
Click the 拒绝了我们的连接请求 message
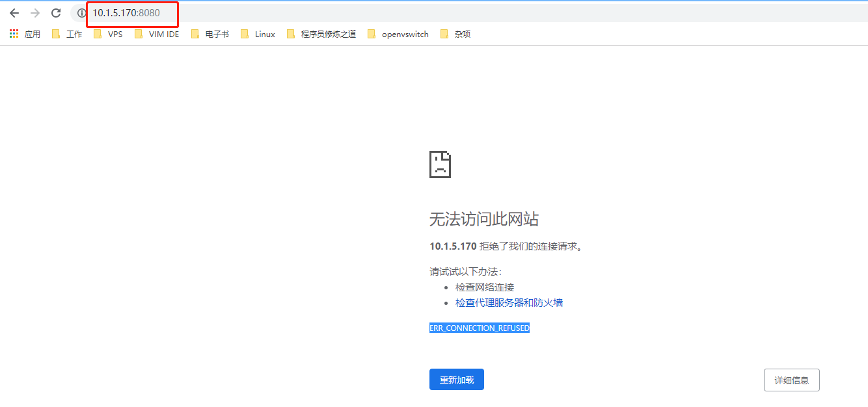tap(506, 246)
